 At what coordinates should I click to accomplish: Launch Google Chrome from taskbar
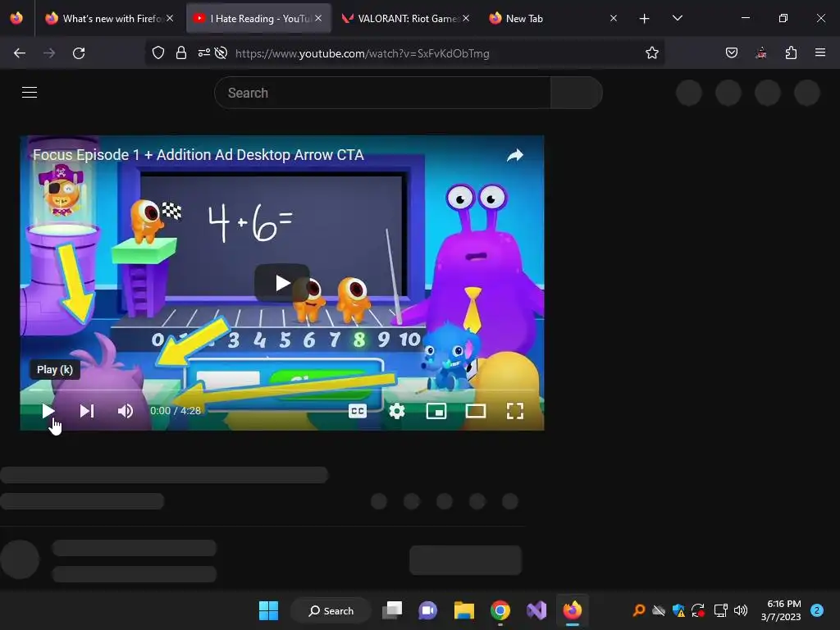[x=500, y=610]
